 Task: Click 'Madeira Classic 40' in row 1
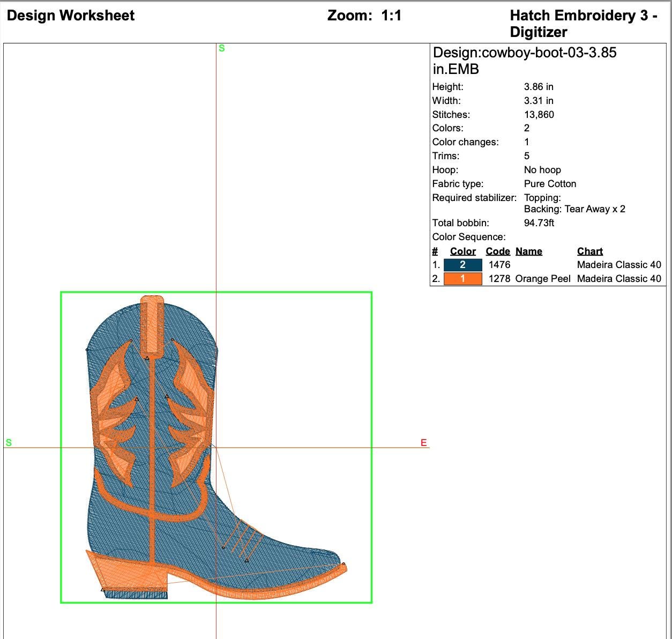pyautogui.click(x=619, y=265)
